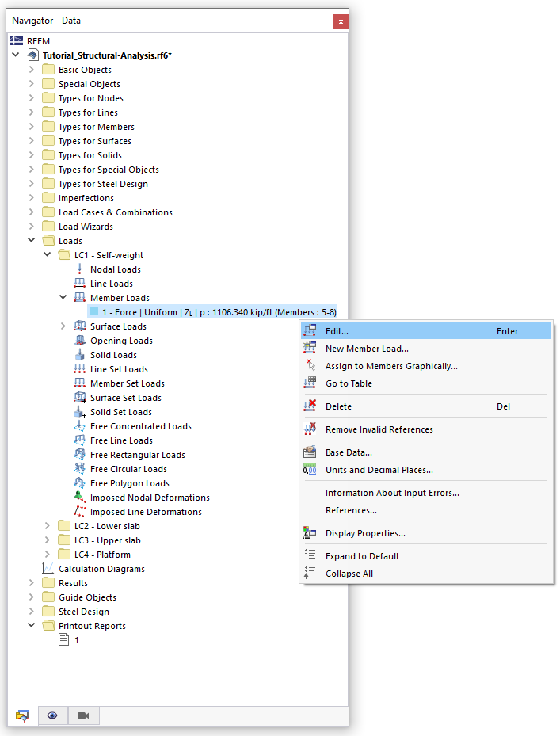Viewport: 560px width, 736px height.
Task: Click the Opening Loads icon
Action: (x=80, y=341)
